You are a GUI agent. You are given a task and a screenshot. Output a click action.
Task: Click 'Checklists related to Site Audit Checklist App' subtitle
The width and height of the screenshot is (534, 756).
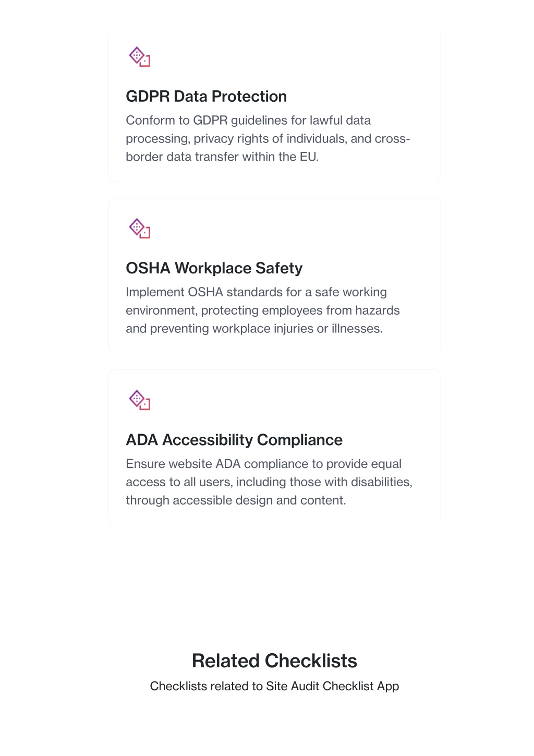click(274, 686)
